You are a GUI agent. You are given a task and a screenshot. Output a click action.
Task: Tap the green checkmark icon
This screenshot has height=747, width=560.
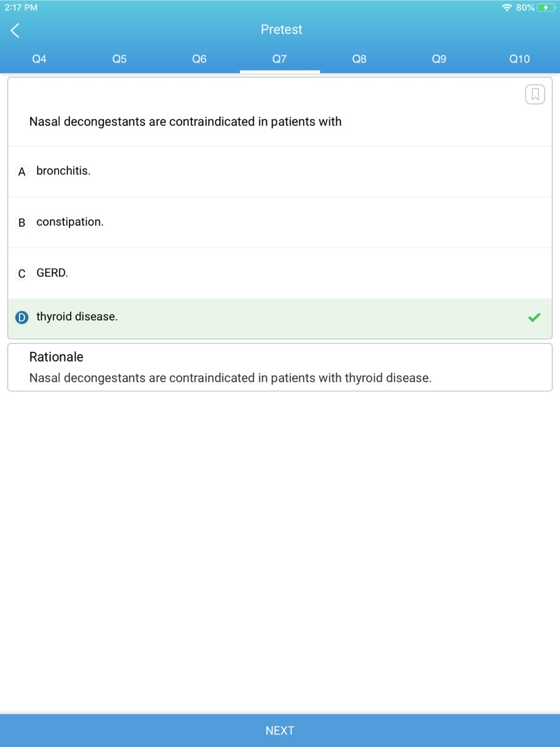tap(534, 318)
